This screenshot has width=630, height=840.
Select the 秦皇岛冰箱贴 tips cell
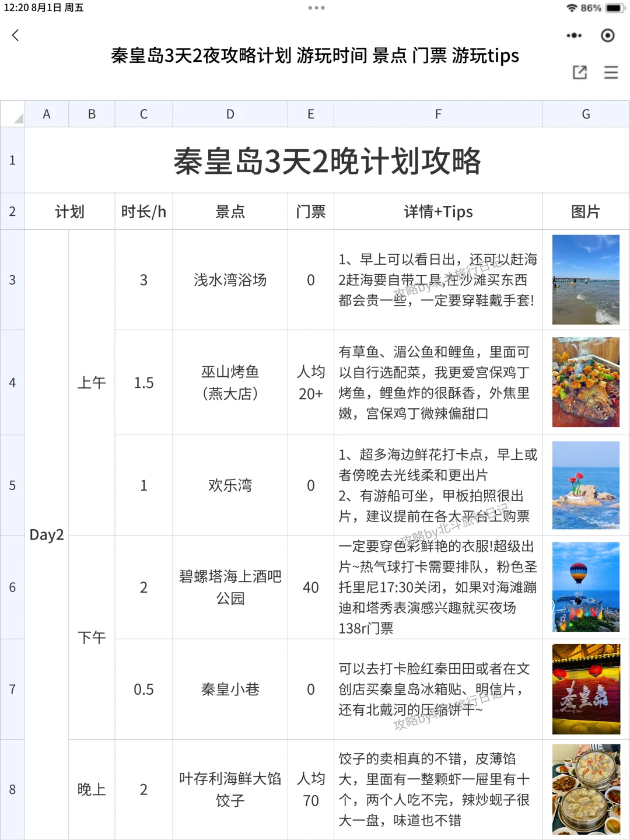(438, 689)
